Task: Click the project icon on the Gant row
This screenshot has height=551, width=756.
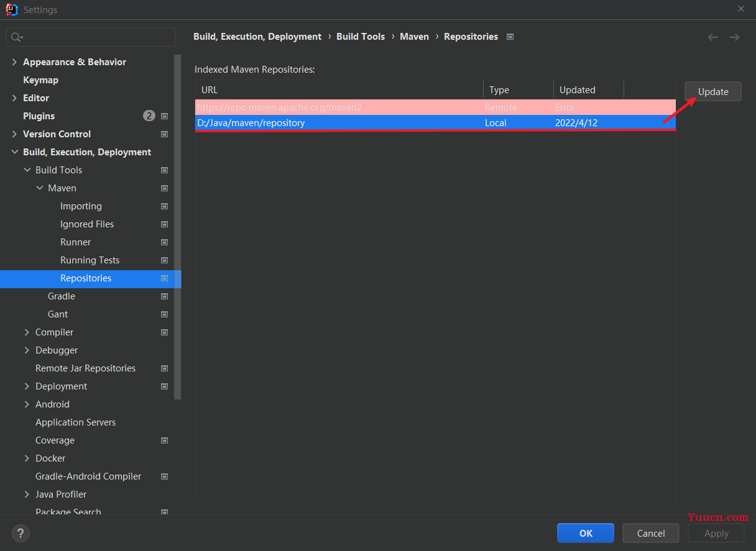Action: [165, 314]
